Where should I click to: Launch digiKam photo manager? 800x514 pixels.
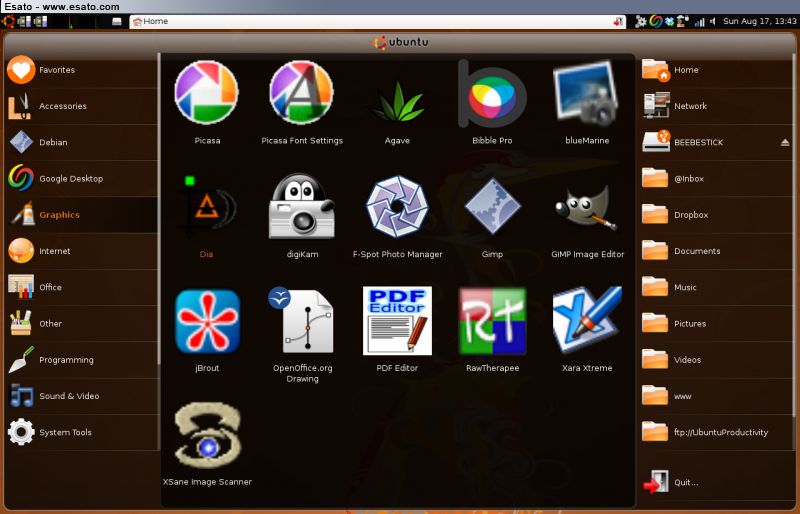tap(302, 216)
